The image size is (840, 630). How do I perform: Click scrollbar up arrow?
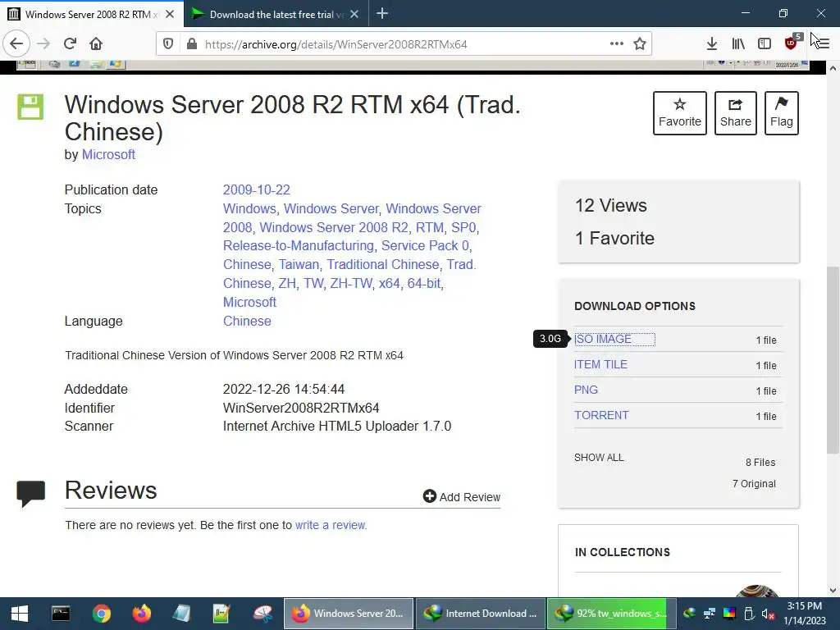tap(833, 69)
